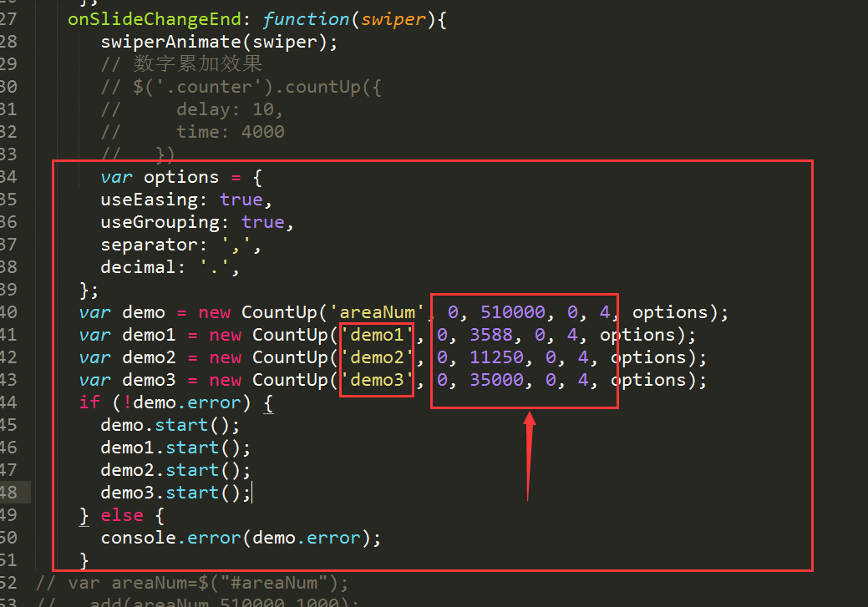
Task: Click the commented 'delay: 10,' text
Action: [x=230, y=109]
